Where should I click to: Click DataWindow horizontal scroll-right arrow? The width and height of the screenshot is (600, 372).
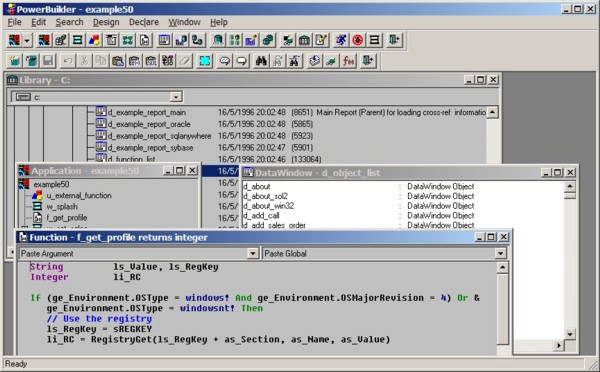(x=559, y=346)
